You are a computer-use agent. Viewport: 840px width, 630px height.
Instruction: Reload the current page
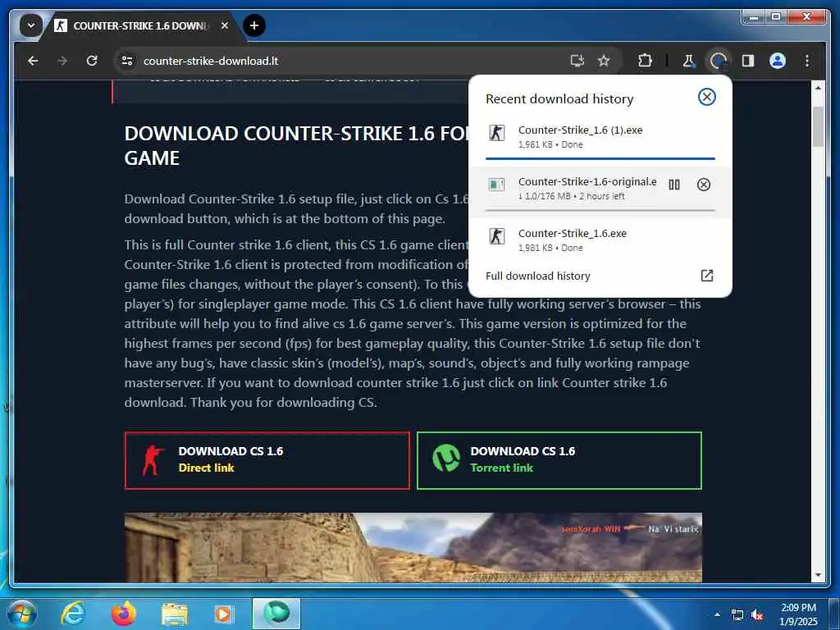[x=92, y=61]
